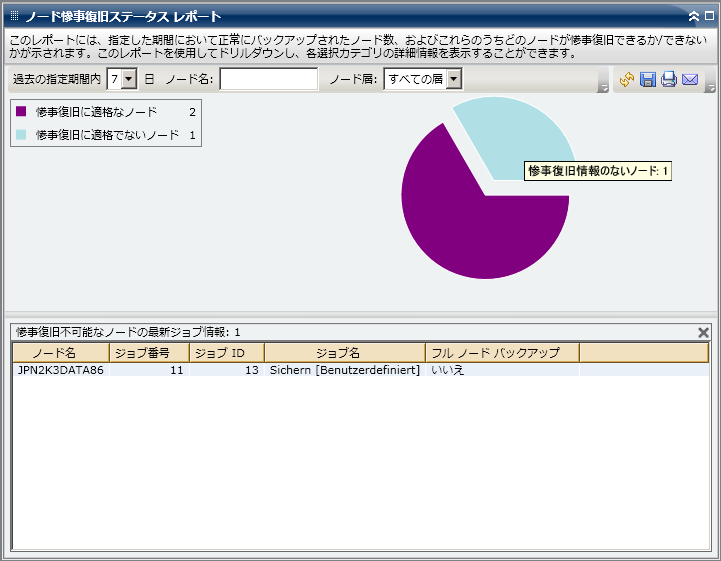Collapse the report panel with double-chevron icon

[693, 16]
